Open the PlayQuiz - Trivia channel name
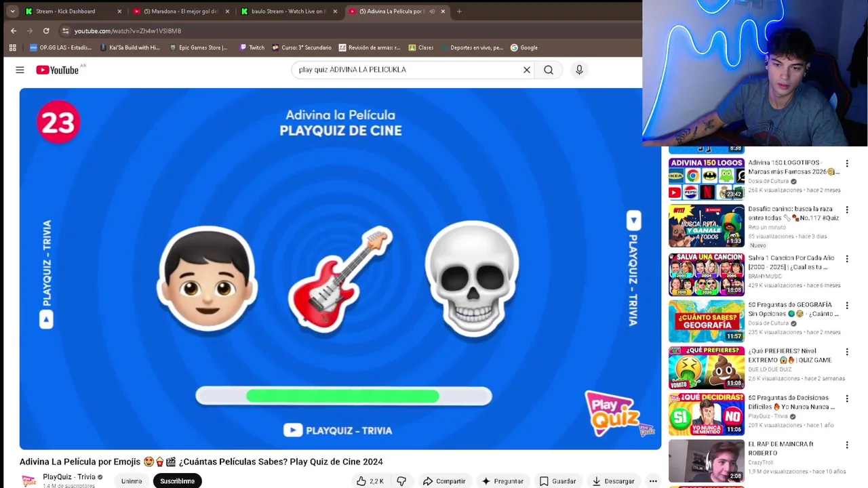 click(68, 477)
